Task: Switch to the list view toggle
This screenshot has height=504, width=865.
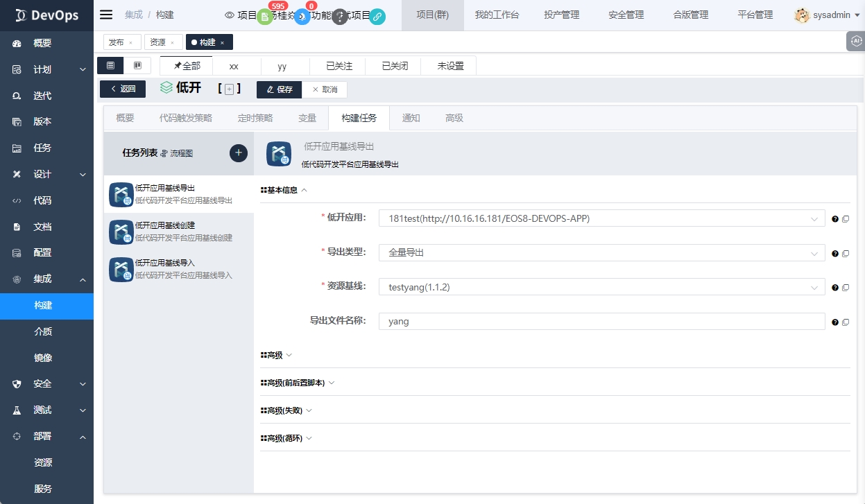Action: pos(111,66)
